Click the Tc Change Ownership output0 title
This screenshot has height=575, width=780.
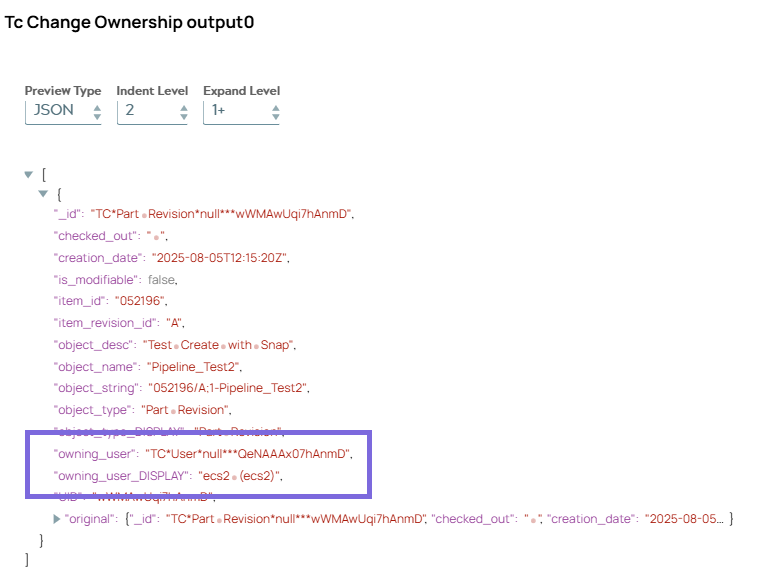(129, 22)
